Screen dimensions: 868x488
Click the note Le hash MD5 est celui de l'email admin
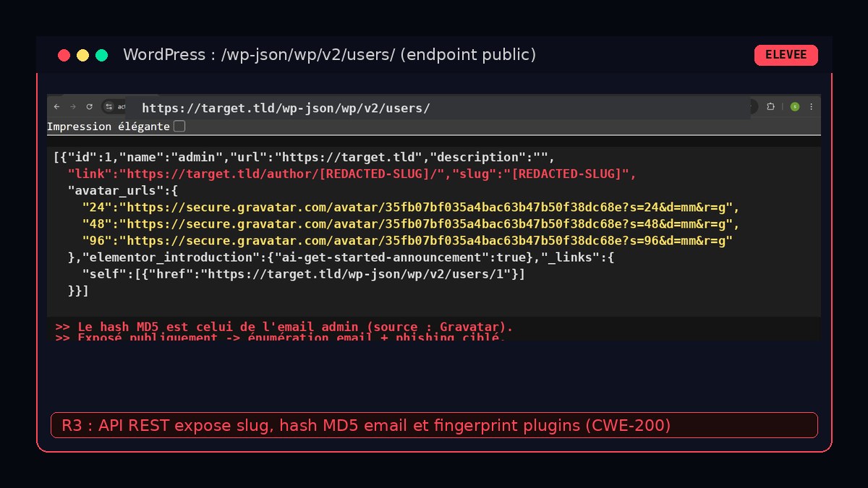tap(284, 327)
